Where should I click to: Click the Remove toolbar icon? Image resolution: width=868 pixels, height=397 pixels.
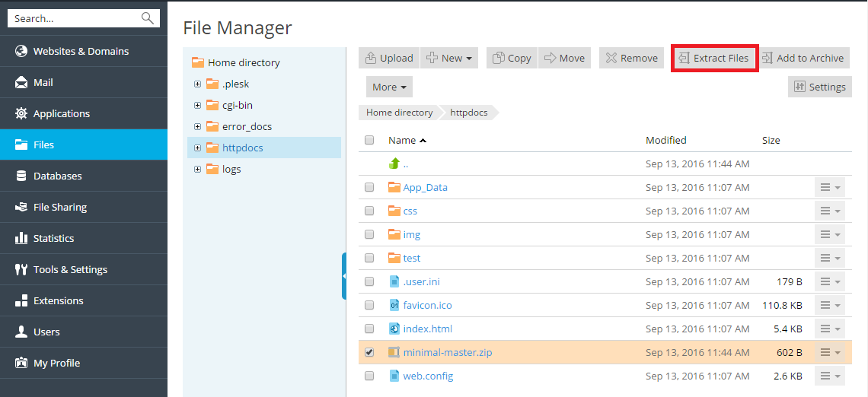click(611, 59)
